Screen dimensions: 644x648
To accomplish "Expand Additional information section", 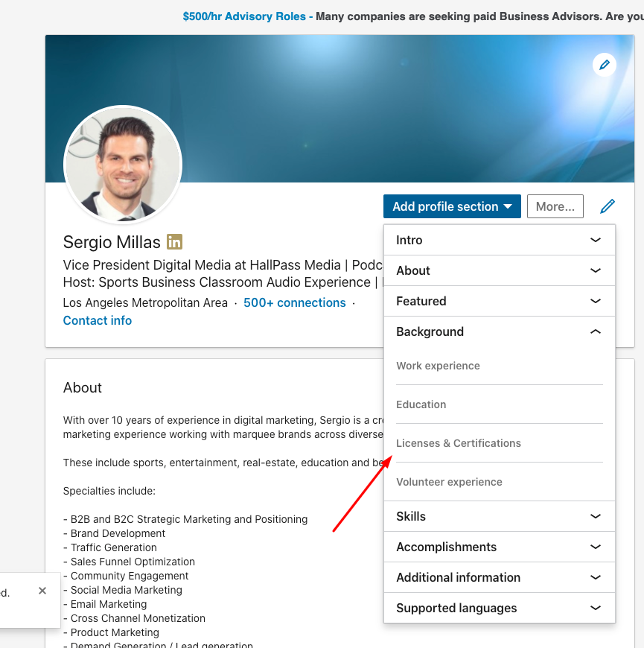I will [499, 577].
